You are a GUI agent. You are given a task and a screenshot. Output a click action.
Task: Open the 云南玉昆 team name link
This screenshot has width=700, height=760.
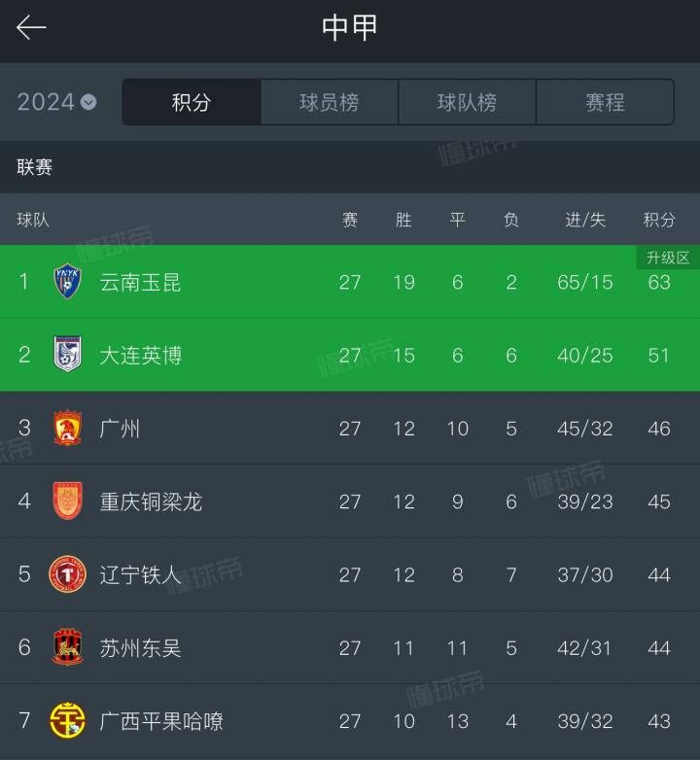pos(140,282)
